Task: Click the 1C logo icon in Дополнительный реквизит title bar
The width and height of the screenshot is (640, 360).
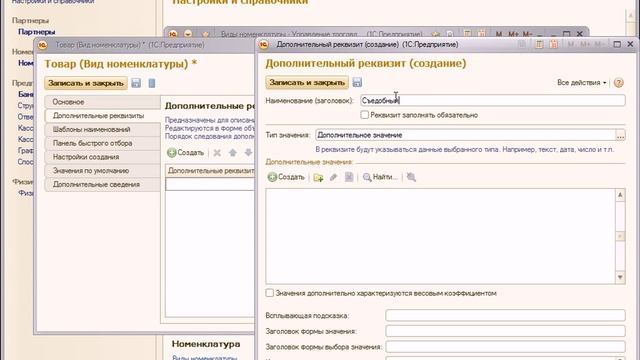Action: pos(264,44)
